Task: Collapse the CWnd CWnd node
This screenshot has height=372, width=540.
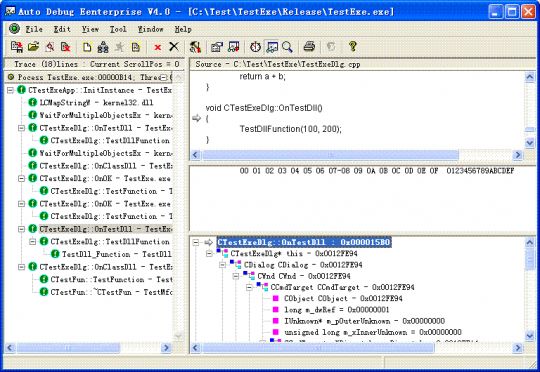Action: [x=236, y=276]
